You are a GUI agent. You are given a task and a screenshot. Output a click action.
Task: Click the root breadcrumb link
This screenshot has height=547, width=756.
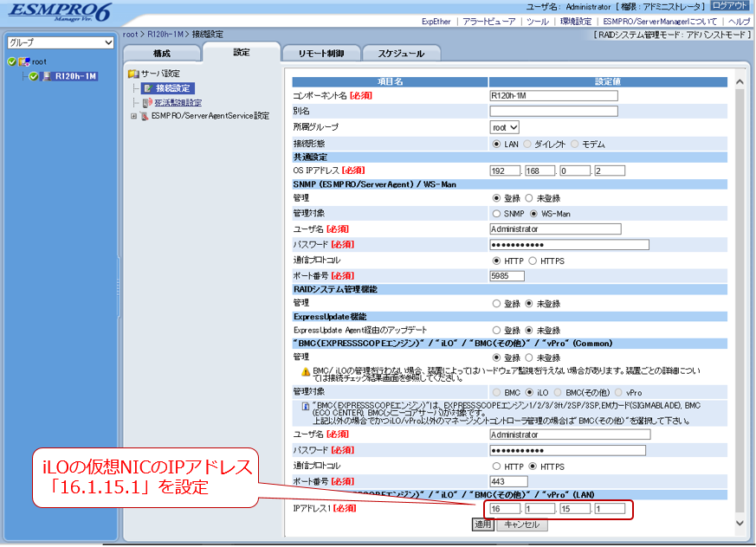pos(130,35)
